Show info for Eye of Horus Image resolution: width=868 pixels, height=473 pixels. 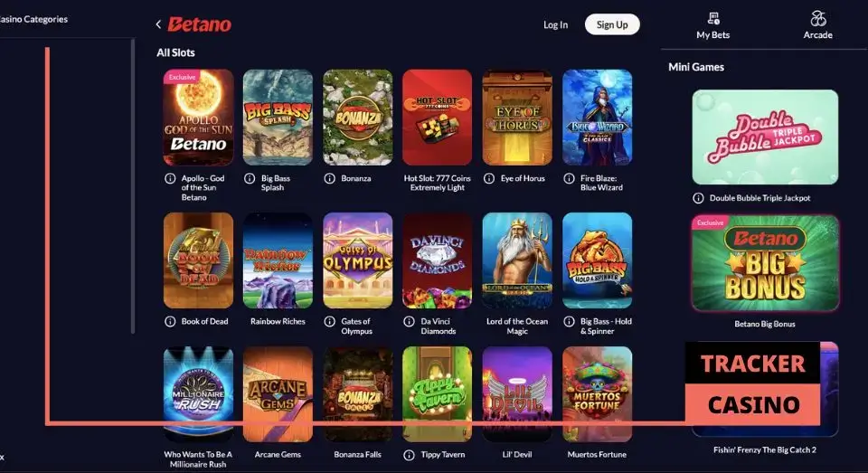point(489,178)
